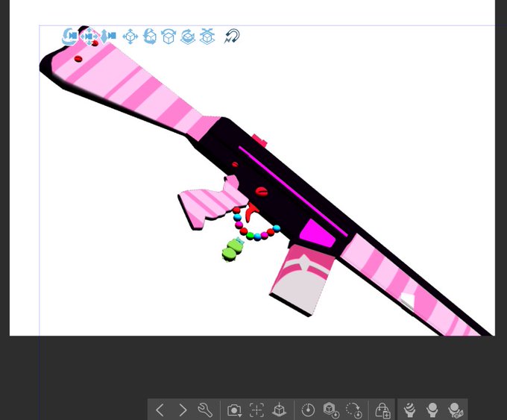This screenshot has width=507, height=420.
Task: Click the plain ball in hand icon
Action: pos(432,410)
